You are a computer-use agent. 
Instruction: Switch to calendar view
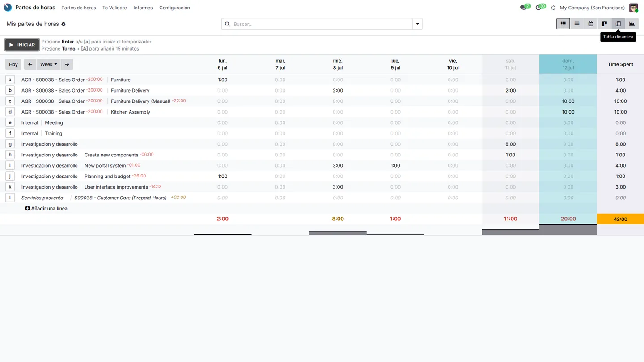point(591,24)
